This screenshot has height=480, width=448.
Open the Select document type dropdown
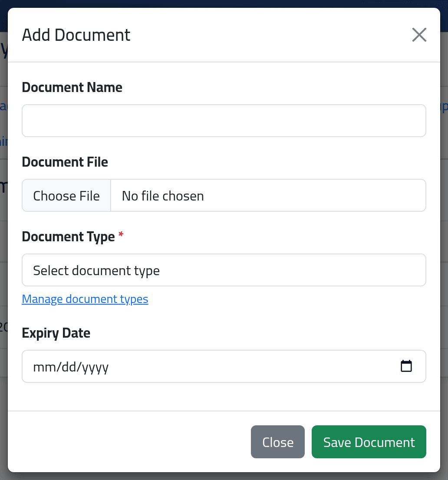(224, 270)
